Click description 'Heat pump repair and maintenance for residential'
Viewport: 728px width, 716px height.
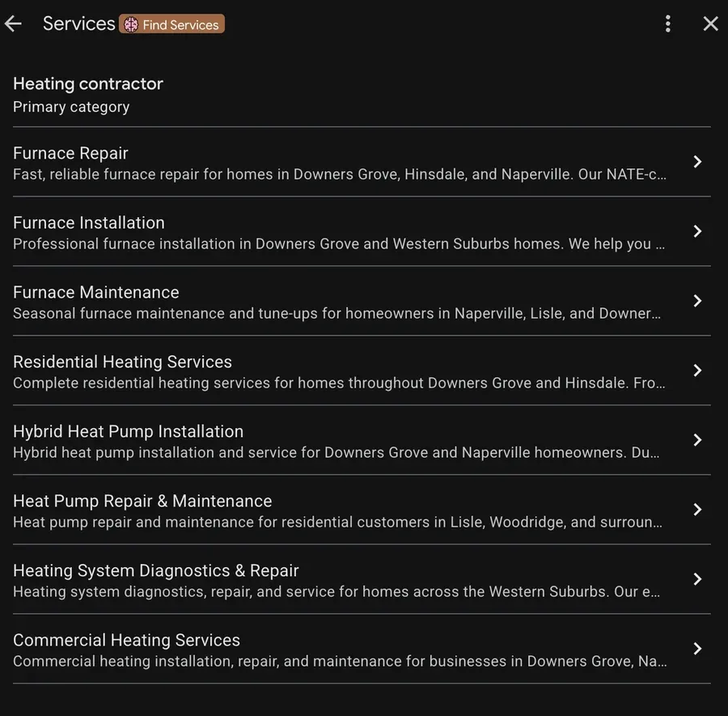338,523
